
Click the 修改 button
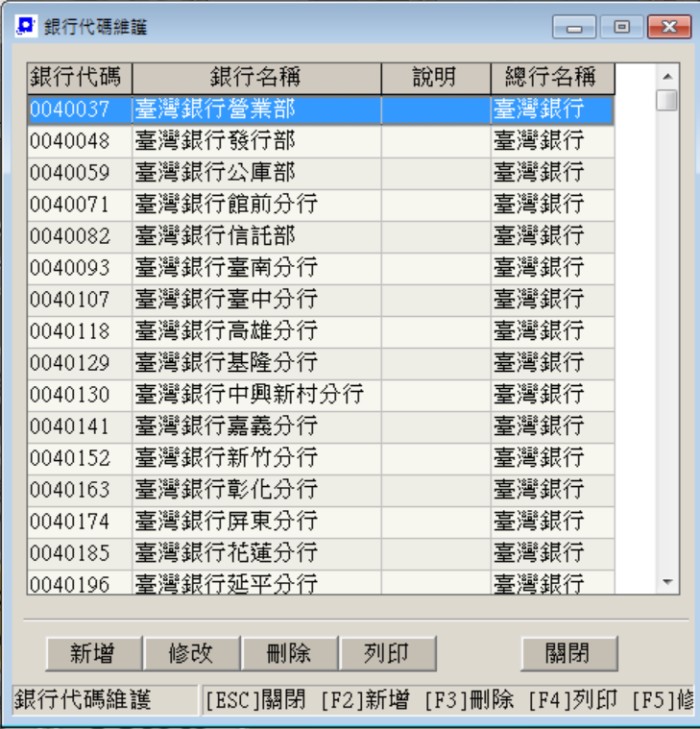click(x=192, y=654)
